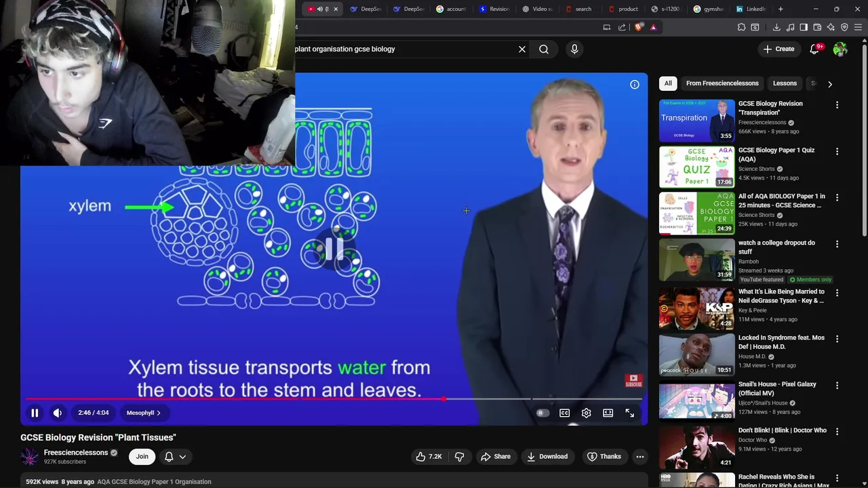868x488 pixels.
Task: Select the All filter chip
Action: (668, 83)
